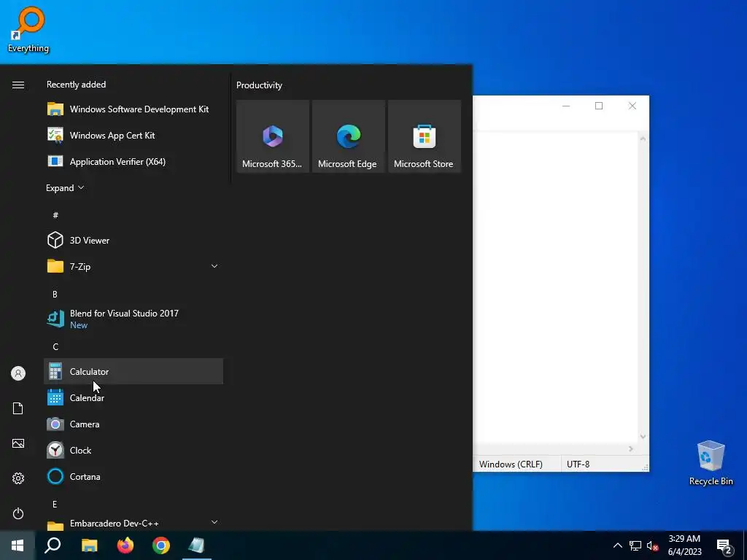The height and width of the screenshot is (560, 747).
Task: Open the Recycle Bin on desktop
Action: [x=711, y=462]
